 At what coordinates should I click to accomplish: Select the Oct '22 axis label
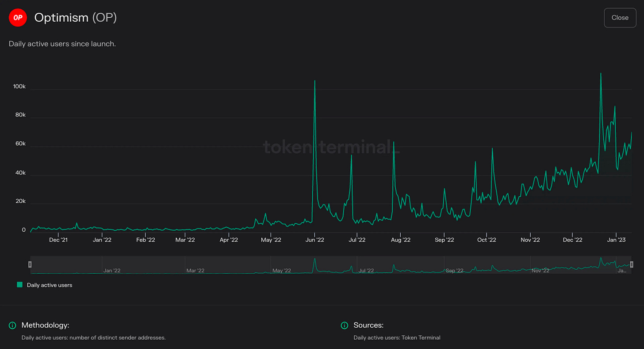tap(487, 240)
